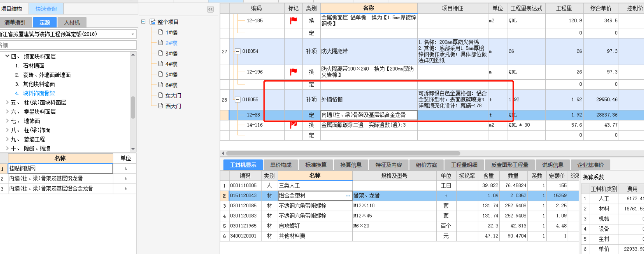This screenshot has height=254, width=644.
Task: Click 金属面氟碳漆二遍 name cell
Action: point(369,125)
